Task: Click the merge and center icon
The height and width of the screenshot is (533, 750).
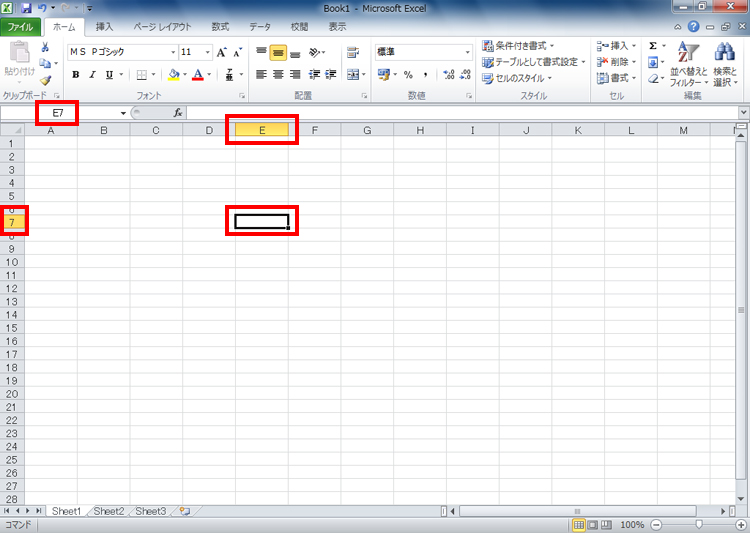Action: [x=353, y=75]
